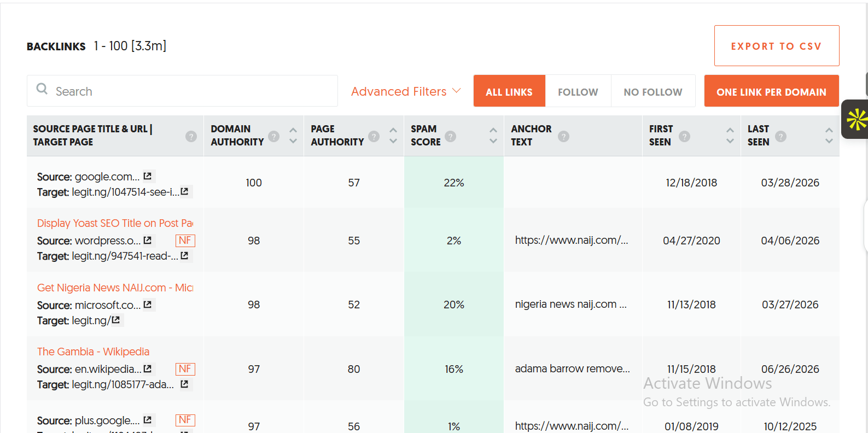Open help tooltip for Domain Authority
This screenshot has width=868, height=433.
(x=274, y=136)
